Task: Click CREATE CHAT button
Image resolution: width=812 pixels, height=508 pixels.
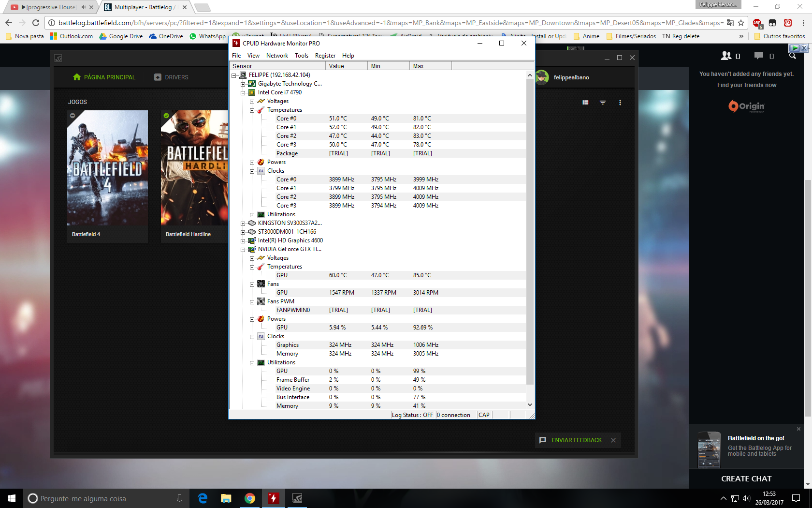Action: coord(746,479)
